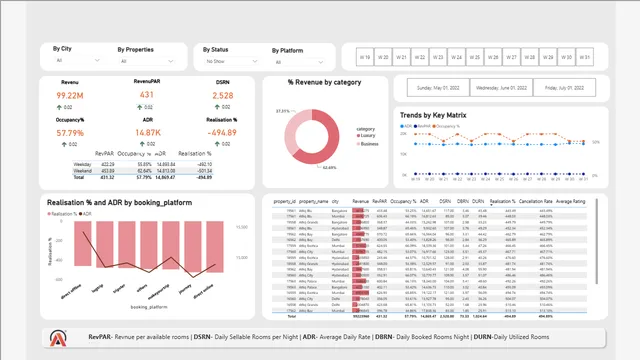This screenshot has width=640, height=360.
Task: Sort table by DSRN column header
Action: point(445,201)
